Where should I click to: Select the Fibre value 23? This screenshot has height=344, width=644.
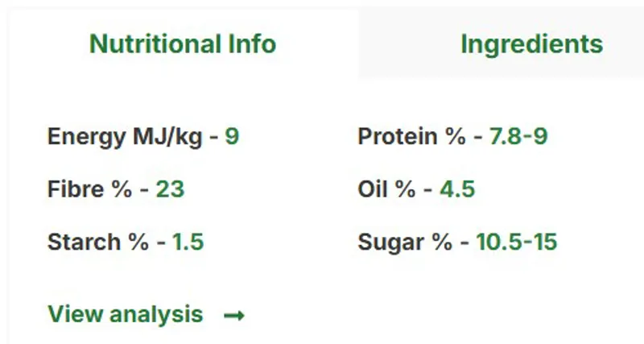170,190
